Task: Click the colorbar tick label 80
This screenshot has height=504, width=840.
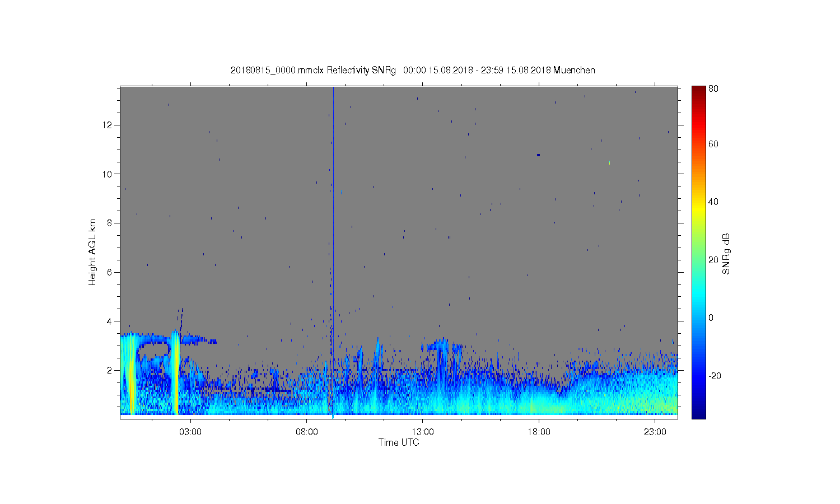Action: pos(713,88)
